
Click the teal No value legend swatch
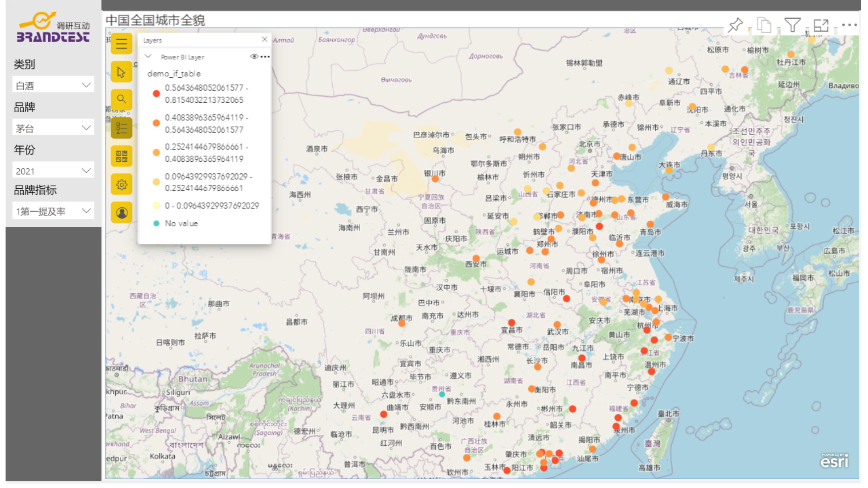pyautogui.click(x=156, y=223)
